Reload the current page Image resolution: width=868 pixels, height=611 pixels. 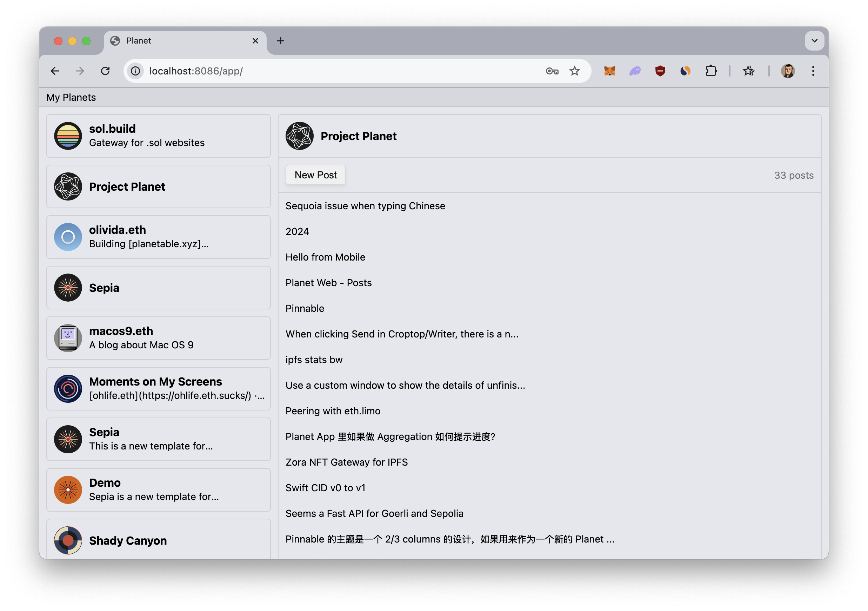(x=106, y=71)
